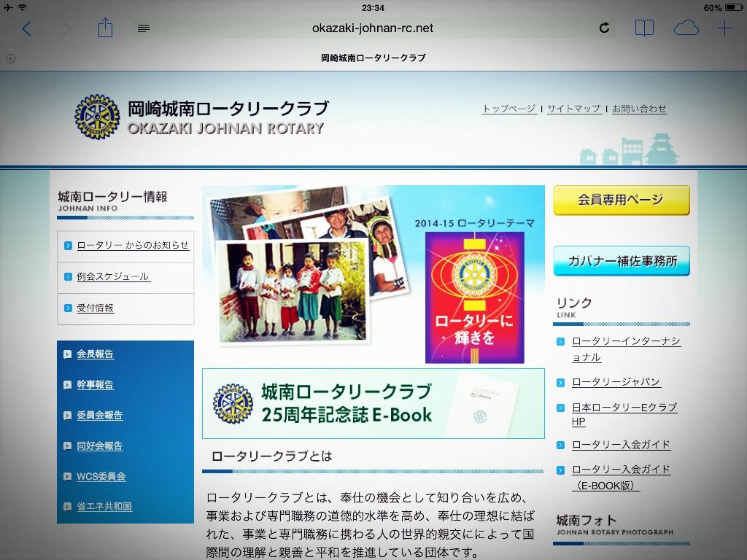Tap the okazaki-johnan-rc.net address field
The height and width of the screenshot is (560, 747).
coord(373,28)
